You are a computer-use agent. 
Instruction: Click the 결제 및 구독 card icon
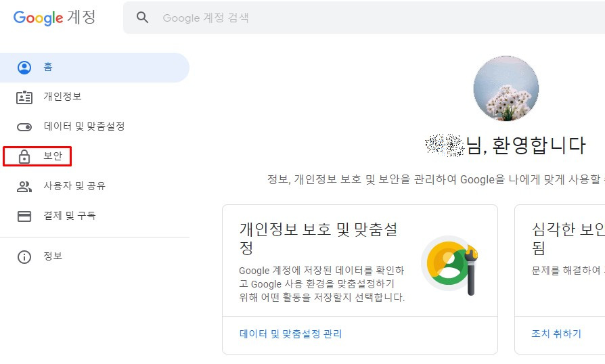coord(24,216)
